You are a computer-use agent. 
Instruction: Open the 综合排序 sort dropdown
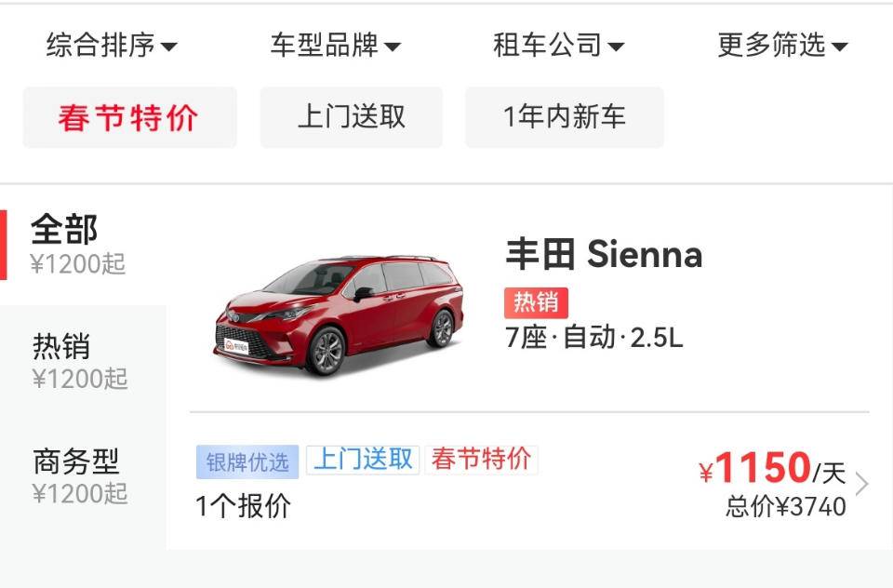click(x=112, y=45)
